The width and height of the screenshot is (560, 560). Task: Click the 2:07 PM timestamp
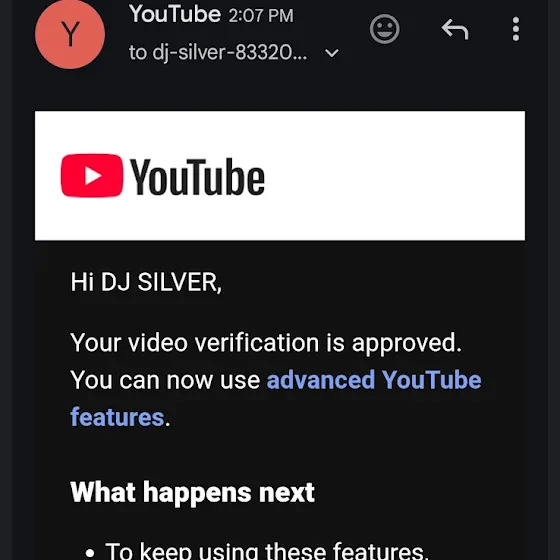(261, 16)
